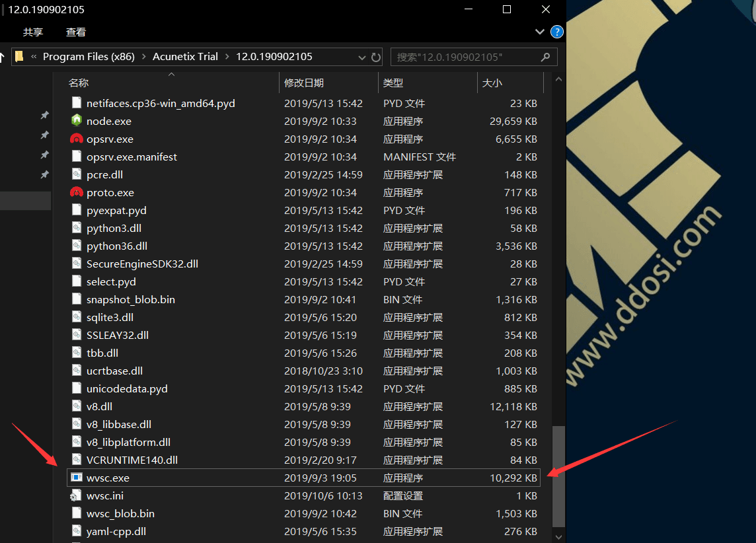Click the wvsc.ini settings file icon
756x543 pixels.
pyautogui.click(x=76, y=495)
